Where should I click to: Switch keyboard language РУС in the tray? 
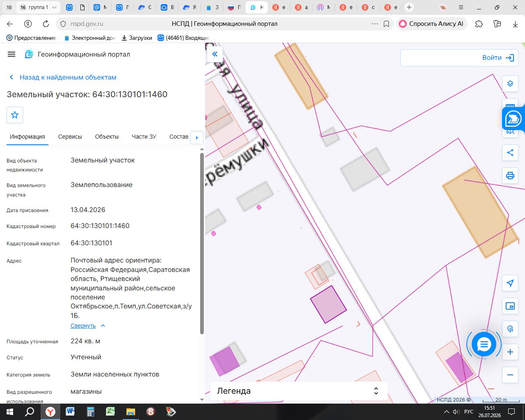click(469, 412)
